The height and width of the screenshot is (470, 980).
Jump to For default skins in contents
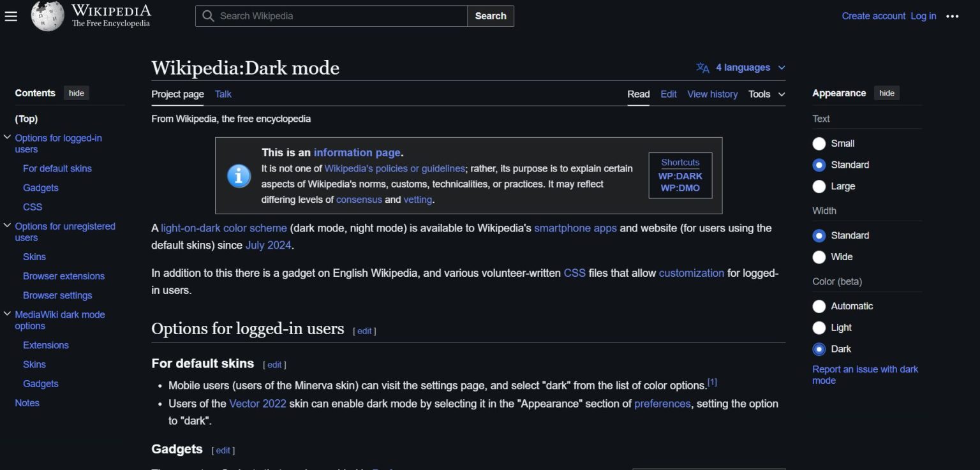click(57, 168)
